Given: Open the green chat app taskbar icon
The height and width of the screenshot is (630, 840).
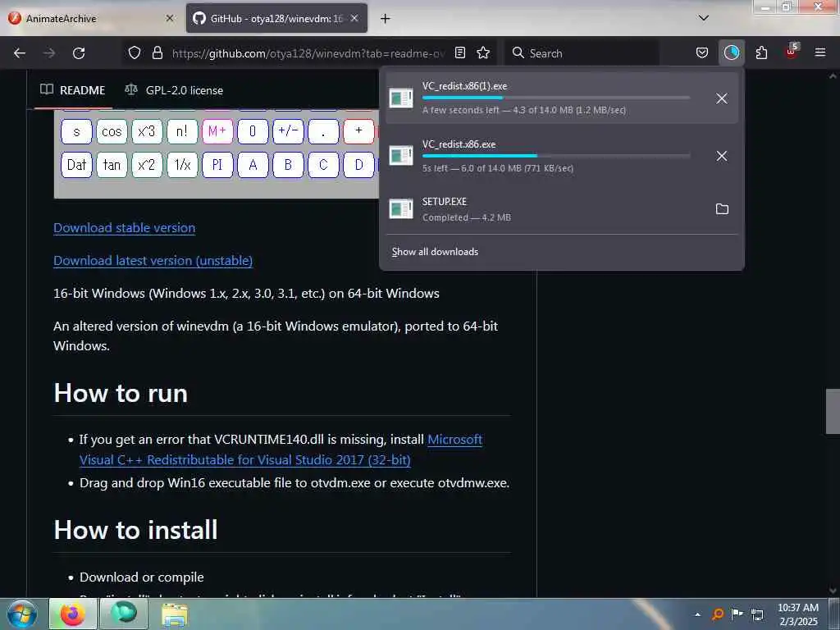Looking at the screenshot, I should 124,614.
